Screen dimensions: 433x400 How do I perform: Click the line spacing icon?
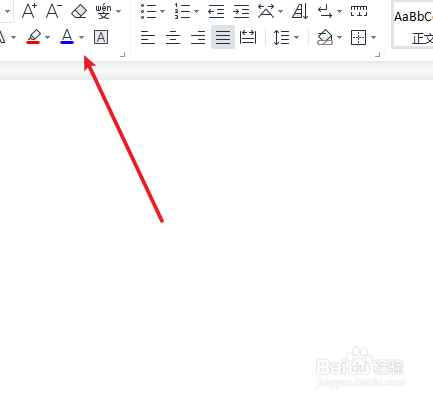pyautogui.click(x=281, y=37)
